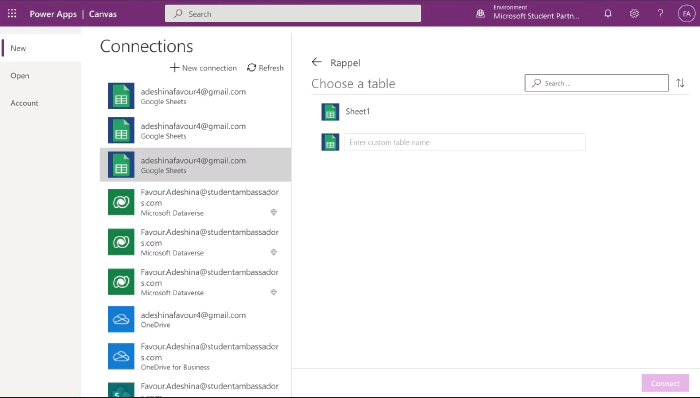
Task: Click the help question mark icon
Action: 660,13
